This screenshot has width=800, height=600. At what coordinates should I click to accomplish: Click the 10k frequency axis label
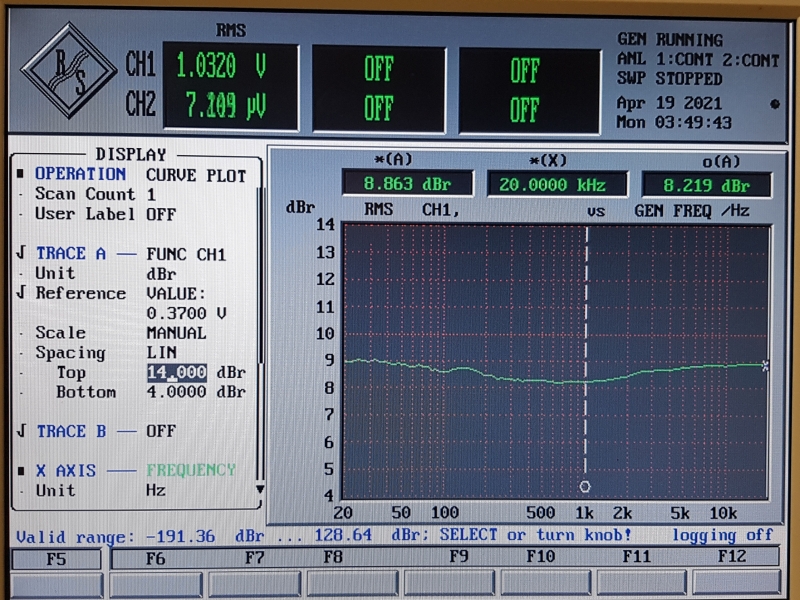click(x=723, y=513)
